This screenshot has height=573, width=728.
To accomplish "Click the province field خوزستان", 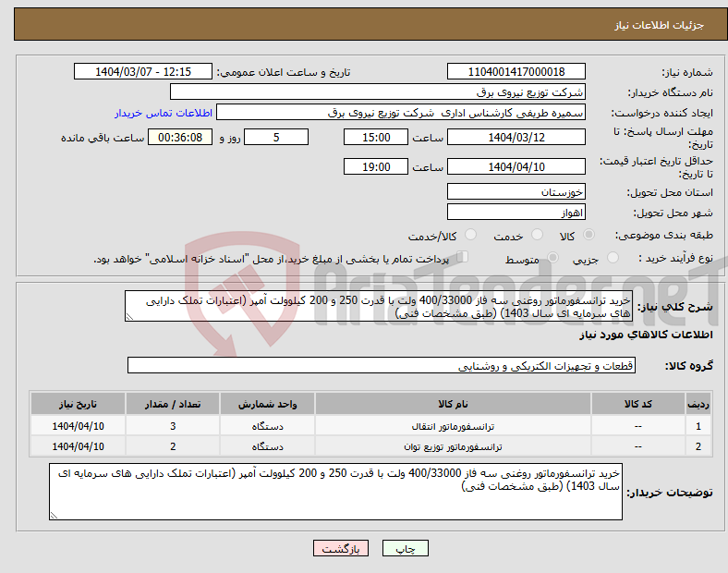I will tap(516, 192).
